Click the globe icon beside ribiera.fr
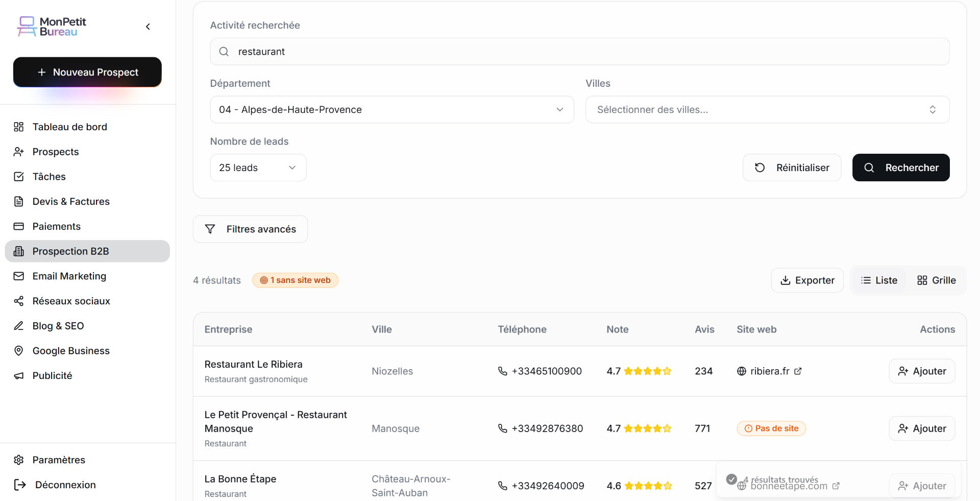 (742, 371)
